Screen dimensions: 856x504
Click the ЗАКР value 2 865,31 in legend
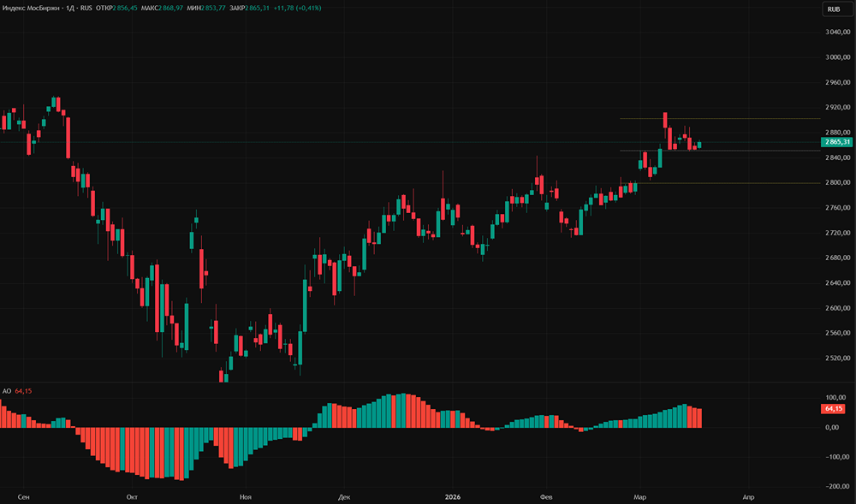pyautogui.click(x=257, y=9)
